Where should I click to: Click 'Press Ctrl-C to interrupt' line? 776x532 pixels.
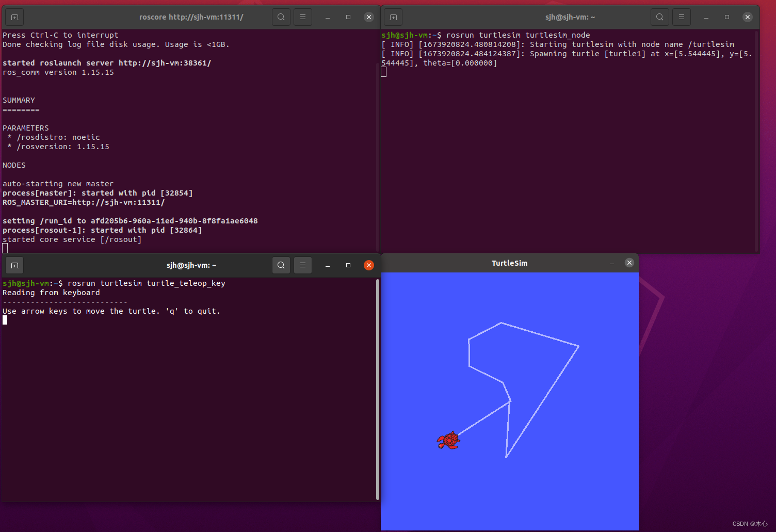60,35
